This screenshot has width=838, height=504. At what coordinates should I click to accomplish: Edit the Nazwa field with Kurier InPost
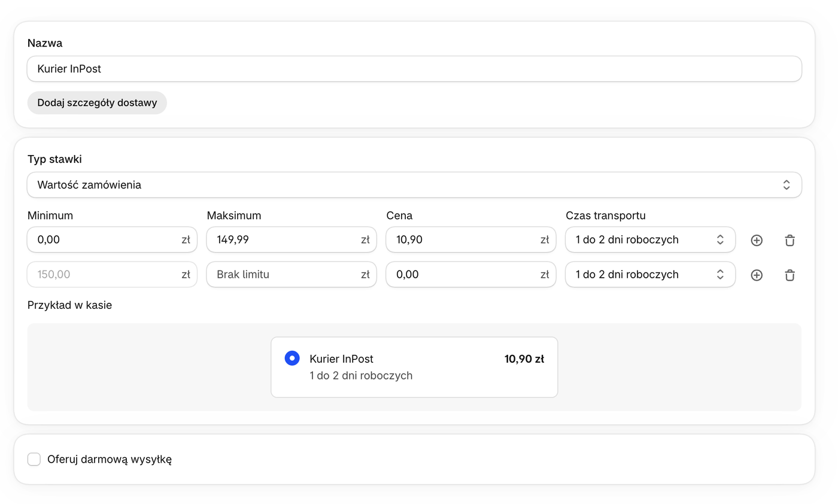pyautogui.click(x=414, y=69)
